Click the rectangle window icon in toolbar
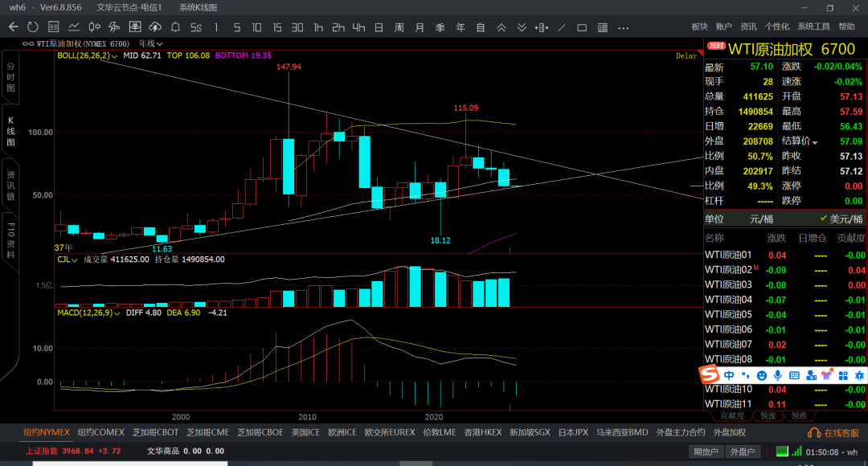 point(582,27)
